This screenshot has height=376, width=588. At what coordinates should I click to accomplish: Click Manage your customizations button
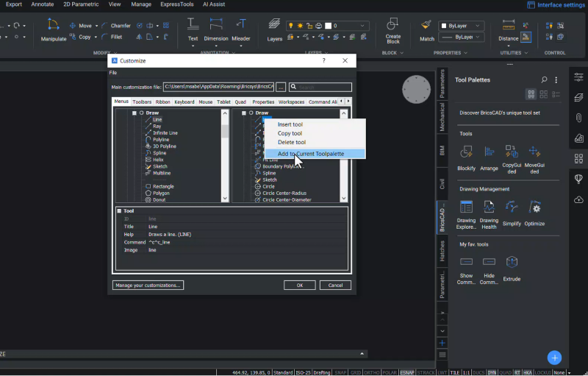pyautogui.click(x=148, y=285)
